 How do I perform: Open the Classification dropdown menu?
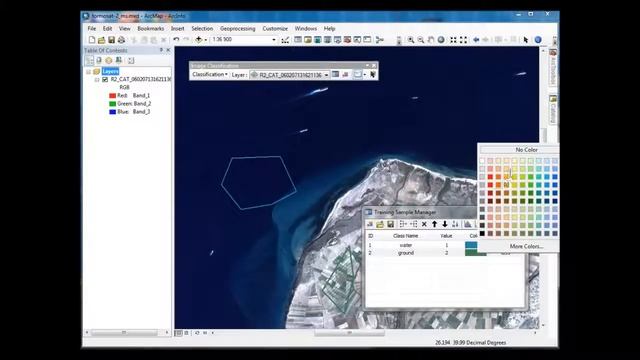click(x=210, y=74)
